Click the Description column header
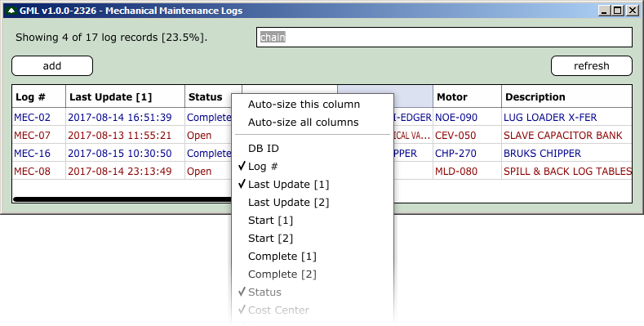The height and width of the screenshot is (326, 644). coord(566,97)
